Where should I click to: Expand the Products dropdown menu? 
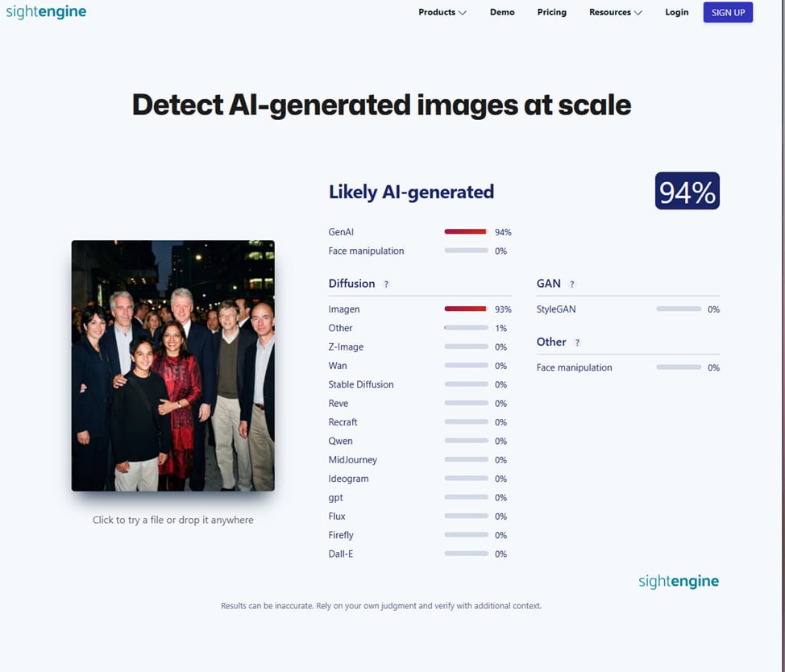(x=442, y=12)
